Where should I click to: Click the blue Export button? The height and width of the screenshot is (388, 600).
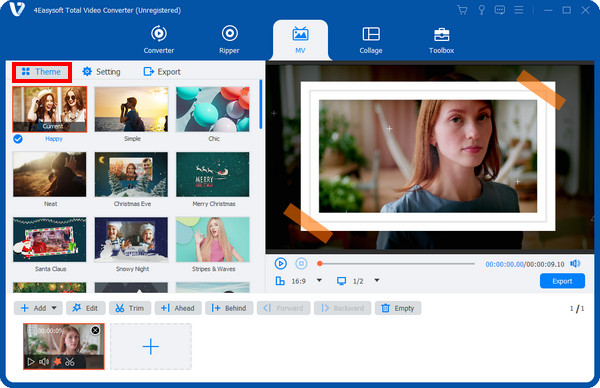click(562, 281)
